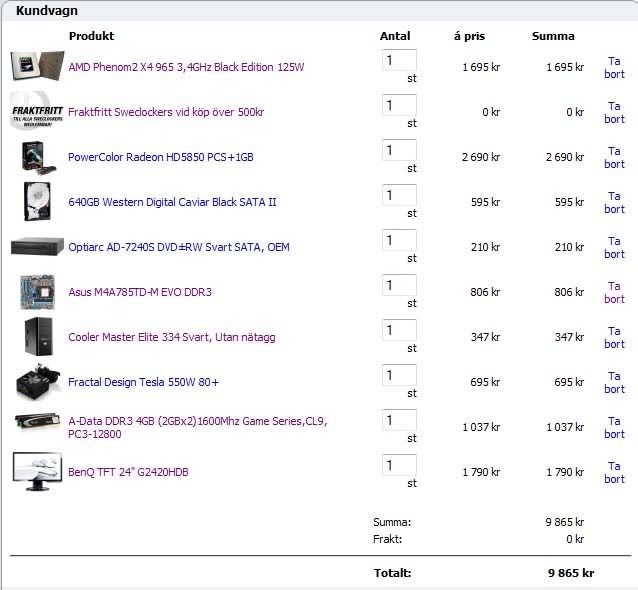Click the BenQ monitor product image
The height and width of the screenshot is (590, 638).
click(37, 472)
